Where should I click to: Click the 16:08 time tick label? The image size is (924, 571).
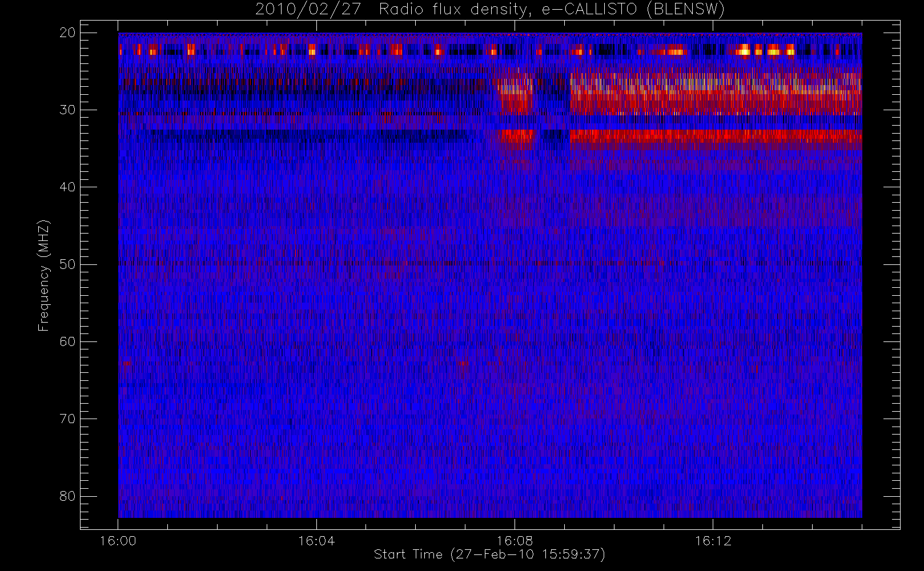[514, 541]
